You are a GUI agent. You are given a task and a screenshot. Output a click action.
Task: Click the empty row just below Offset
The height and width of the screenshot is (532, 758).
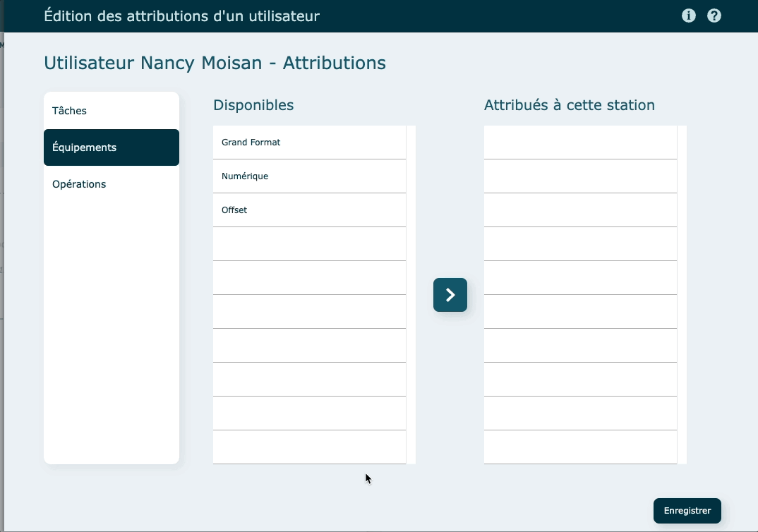309,244
